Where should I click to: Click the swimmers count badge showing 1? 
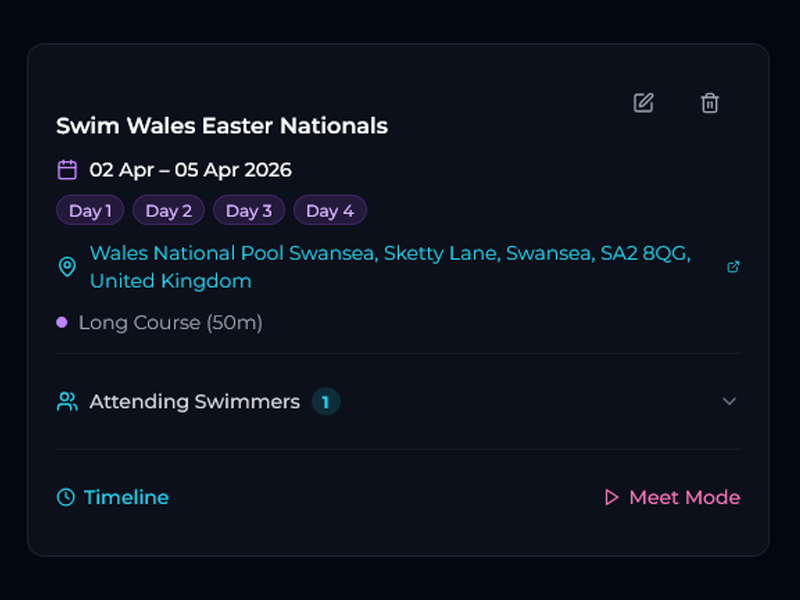pos(326,402)
